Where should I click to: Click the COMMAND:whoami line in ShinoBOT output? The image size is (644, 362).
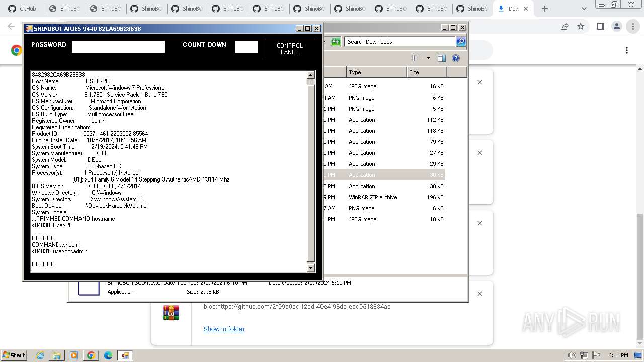(56, 245)
